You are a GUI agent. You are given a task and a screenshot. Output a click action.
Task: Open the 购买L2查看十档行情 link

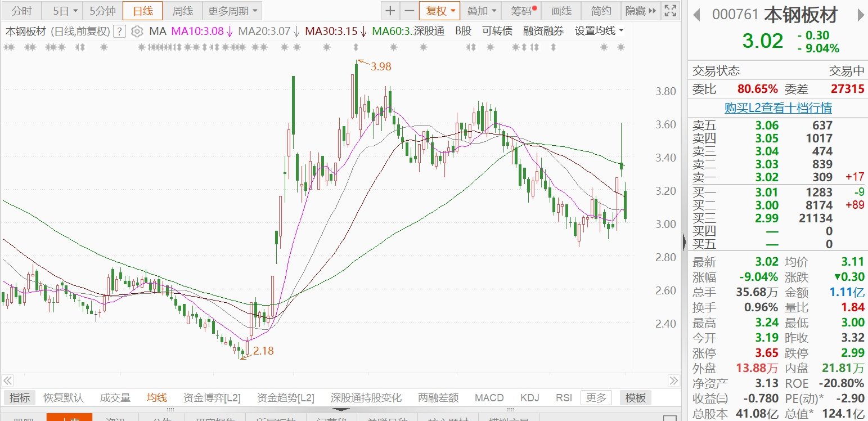[x=778, y=108]
